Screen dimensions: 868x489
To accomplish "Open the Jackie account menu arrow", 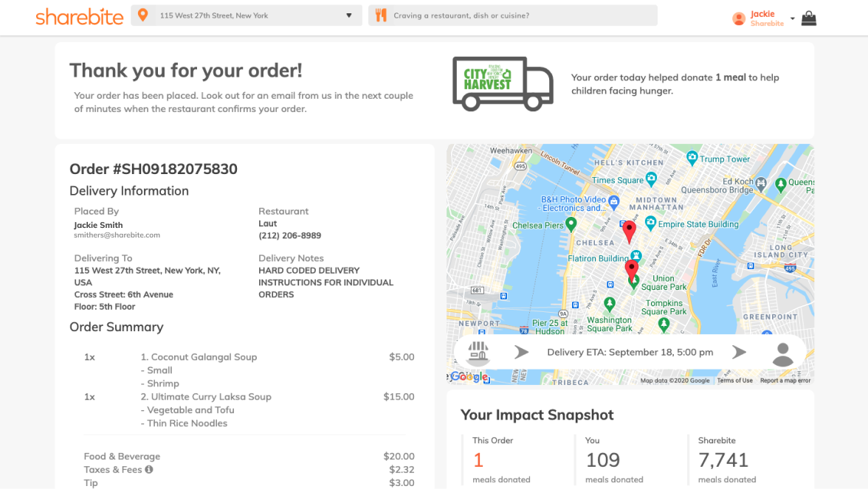I will pyautogui.click(x=792, y=19).
